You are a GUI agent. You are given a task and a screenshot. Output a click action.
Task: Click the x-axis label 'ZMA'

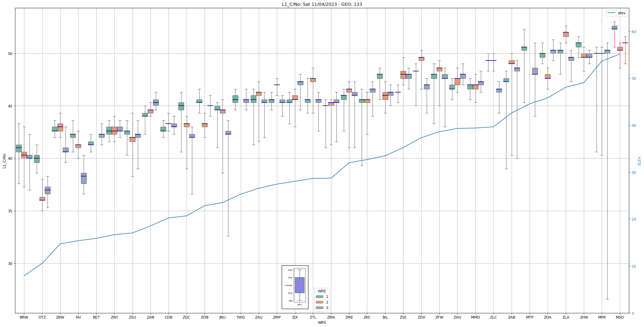(x=331, y=317)
